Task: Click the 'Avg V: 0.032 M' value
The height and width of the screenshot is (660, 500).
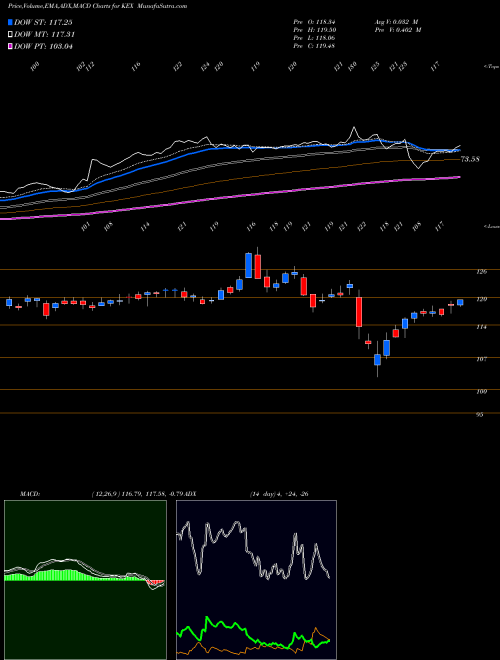Action: point(397,22)
